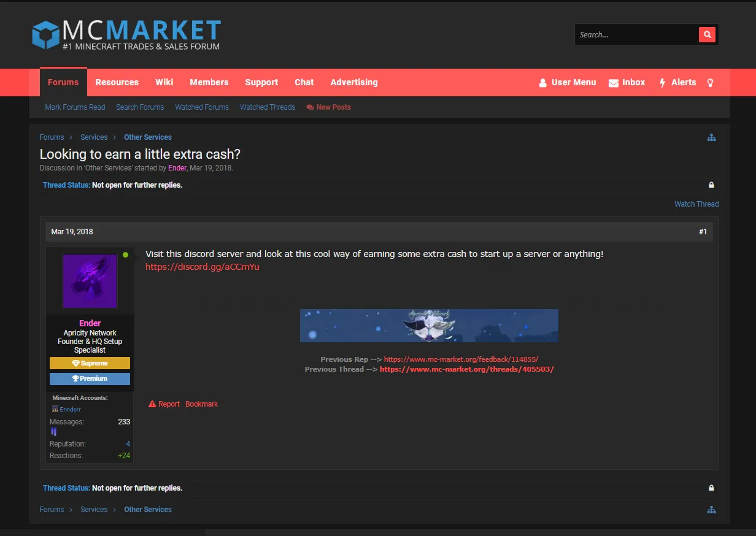Expand the Alerts menu
The height and width of the screenshot is (536, 756).
pyautogui.click(x=677, y=82)
